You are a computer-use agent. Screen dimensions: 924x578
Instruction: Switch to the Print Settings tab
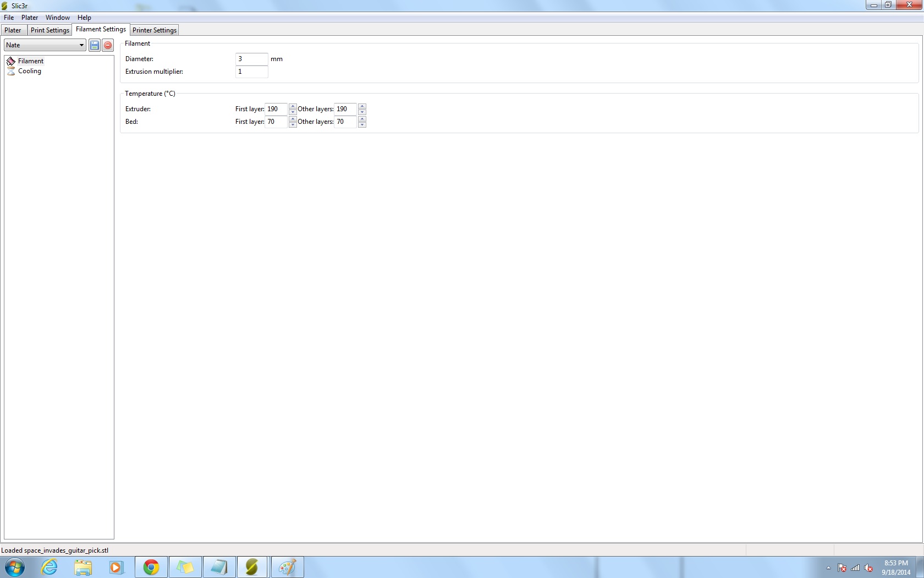pyautogui.click(x=50, y=30)
